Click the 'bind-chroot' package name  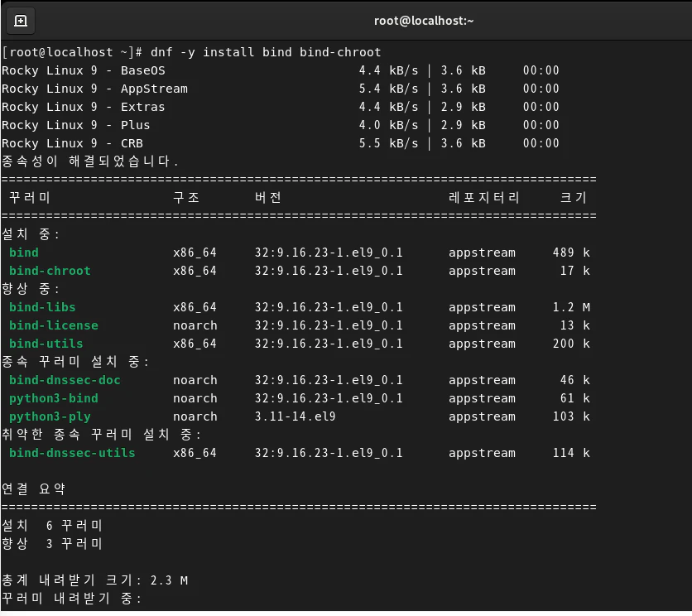coord(50,271)
